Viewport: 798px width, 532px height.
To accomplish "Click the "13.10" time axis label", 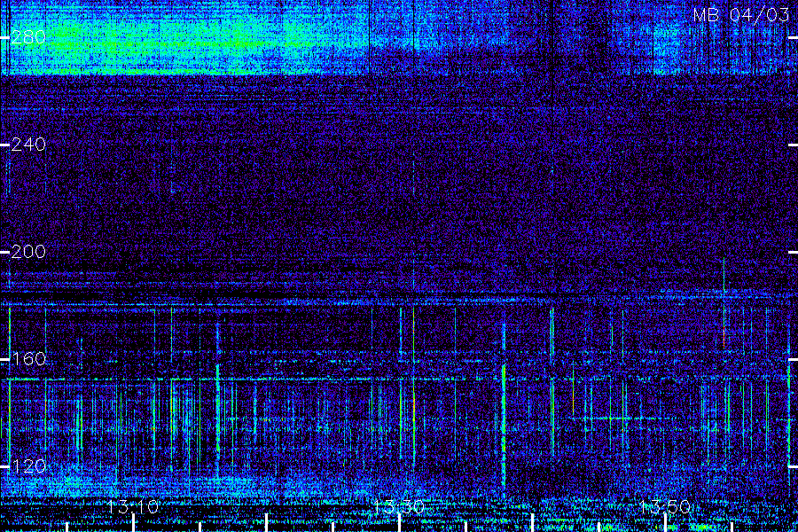I will point(133,507).
